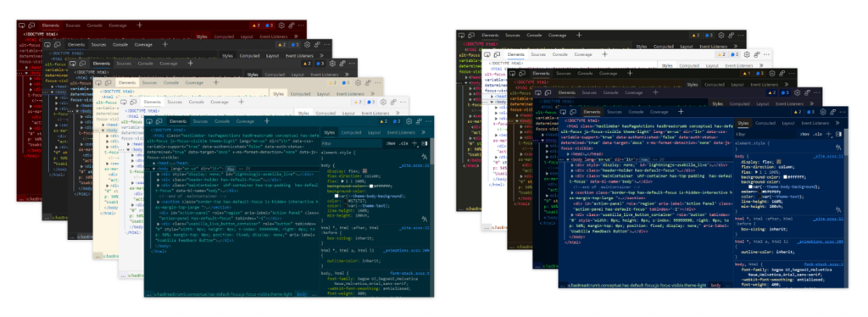Toggle computed sidebar pane in bright blue window
The height and width of the screenshot is (317, 868).
(838, 135)
